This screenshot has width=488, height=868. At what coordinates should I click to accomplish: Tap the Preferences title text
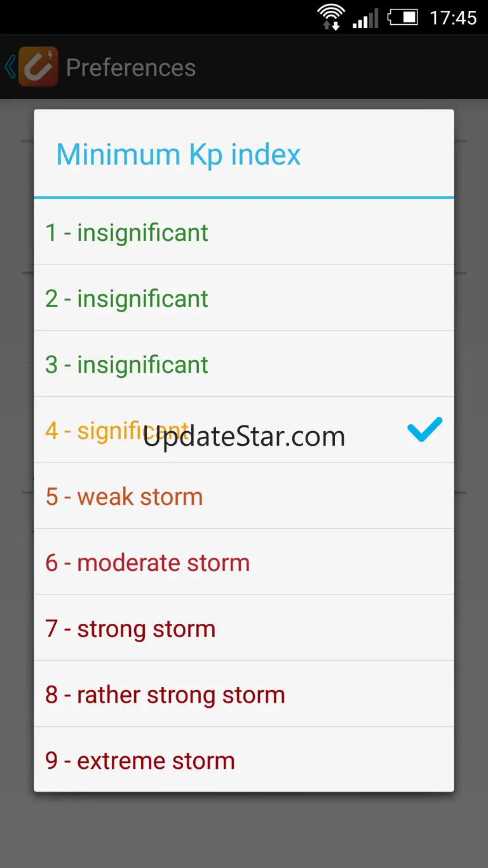click(x=131, y=67)
